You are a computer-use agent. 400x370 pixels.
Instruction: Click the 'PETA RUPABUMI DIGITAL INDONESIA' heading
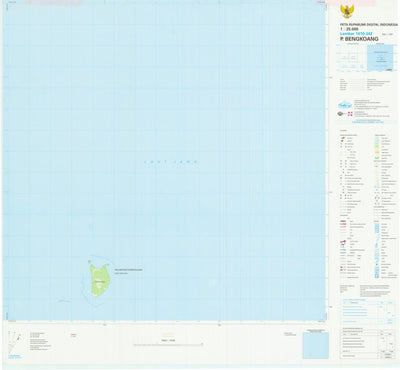coord(369,25)
